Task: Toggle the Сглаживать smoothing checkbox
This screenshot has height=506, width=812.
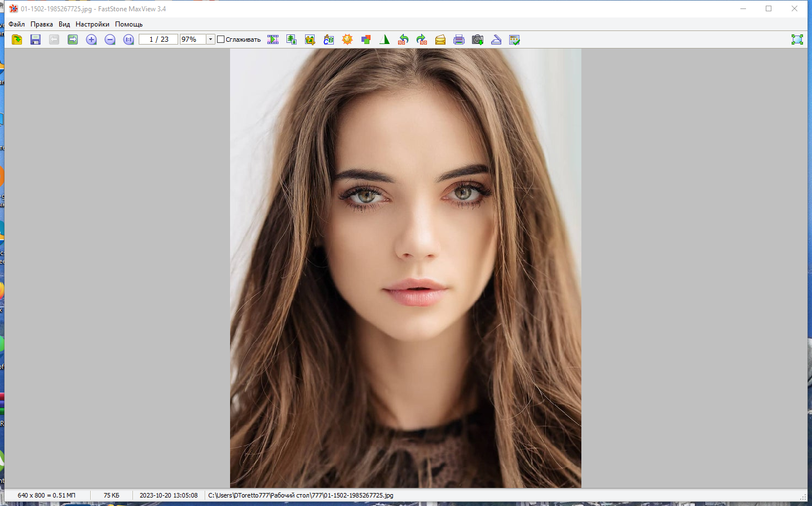Action: pos(221,39)
